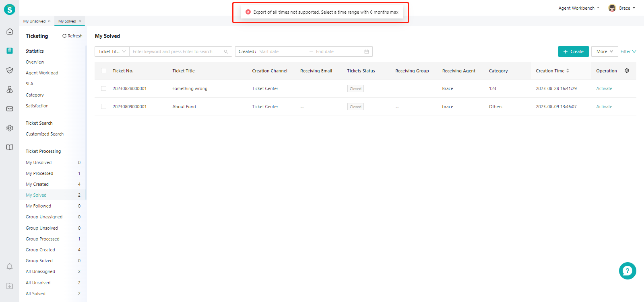Screen dimensions: 644x302
Task: Open the mail envelope icon in sidebar
Action: (x=10, y=109)
